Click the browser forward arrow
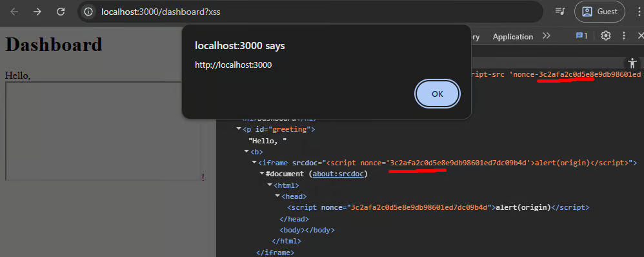Viewport: 644px width, 257px height. click(37, 12)
